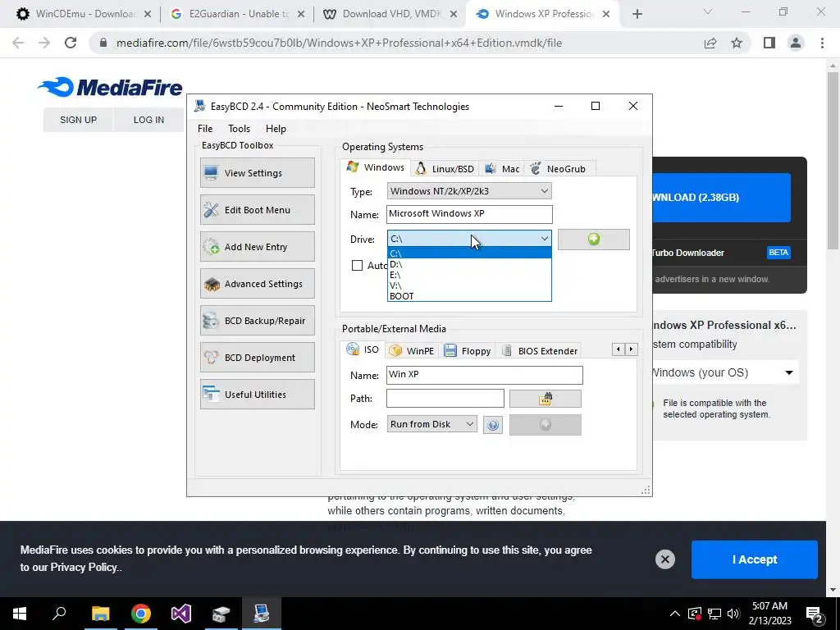Open View Settings in EasyBCD Toolbox

tap(257, 172)
